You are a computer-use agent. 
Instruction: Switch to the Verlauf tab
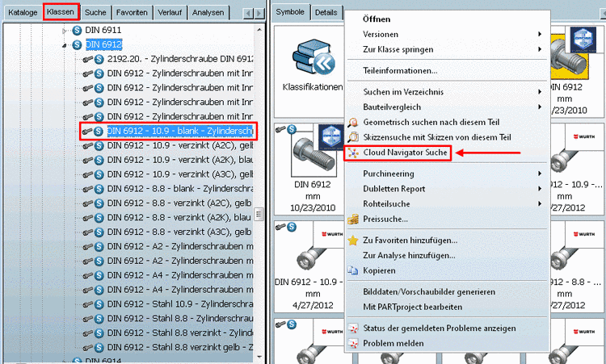170,12
